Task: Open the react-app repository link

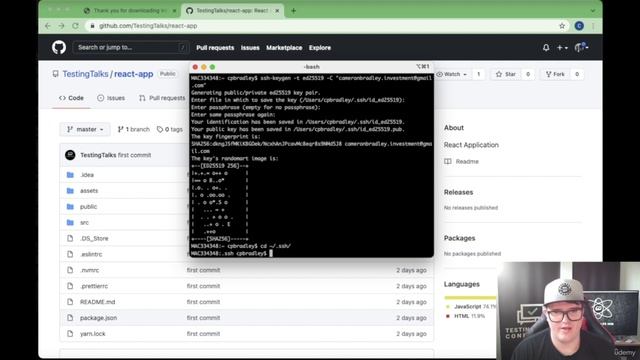Action: (x=133, y=74)
